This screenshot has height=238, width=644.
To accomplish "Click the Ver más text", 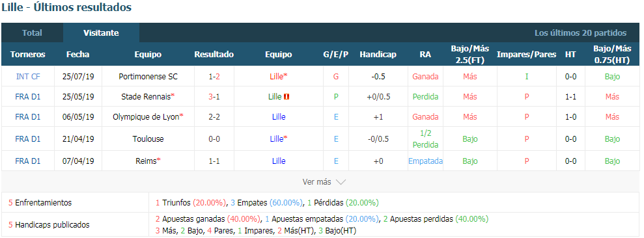I will click(316, 182).
